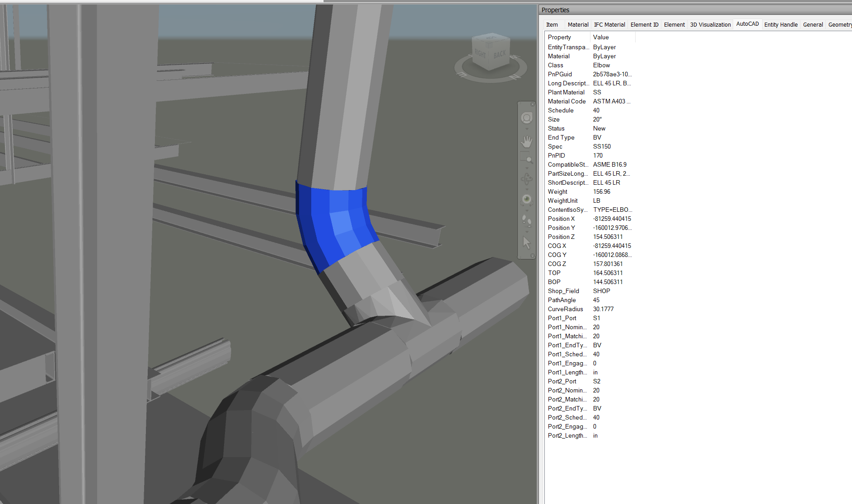Click the Weight value 156.96
The height and width of the screenshot is (504, 852).
[x=601, y=191]
